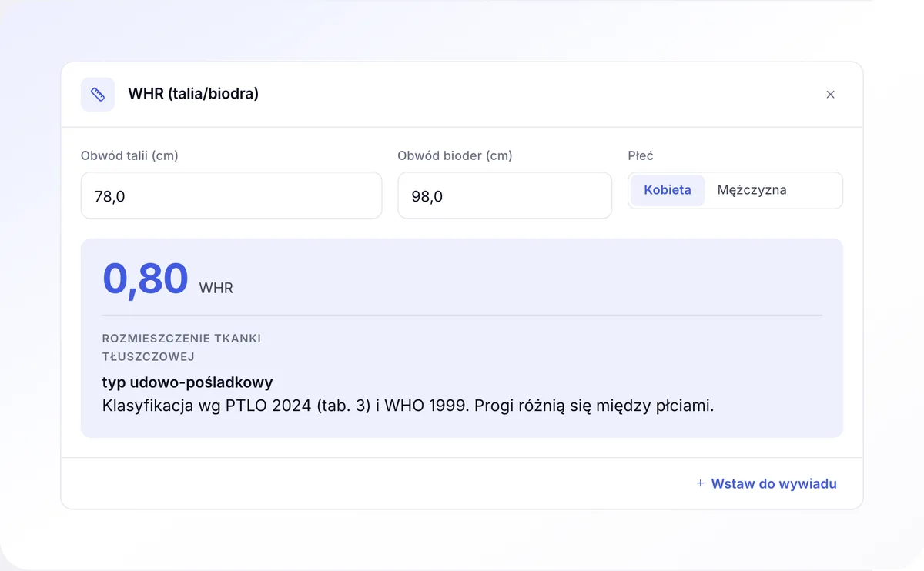Click the Obwód talii (cm) label
The width and height of the screenshot is (924, 571).
click(x=129, y=155)
